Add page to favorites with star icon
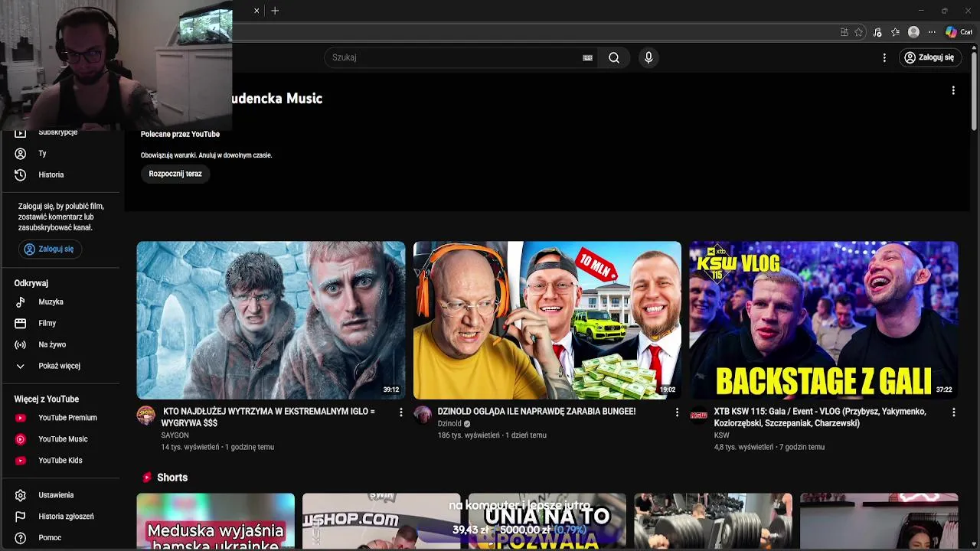 859,32
